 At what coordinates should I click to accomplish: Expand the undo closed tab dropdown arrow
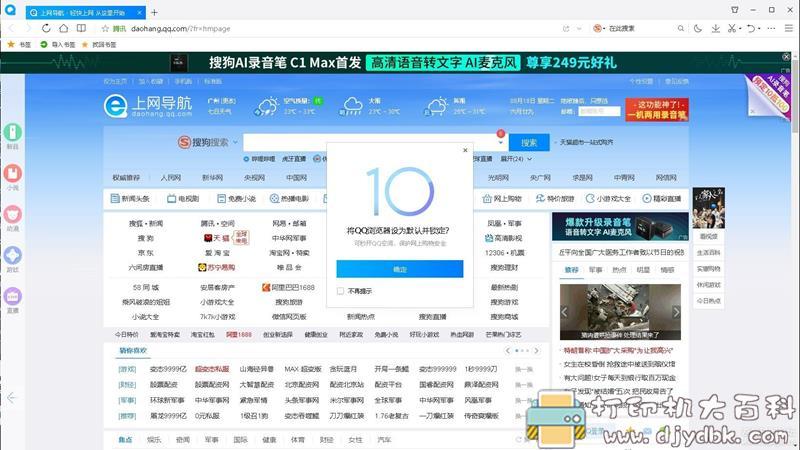coord(759,29)
